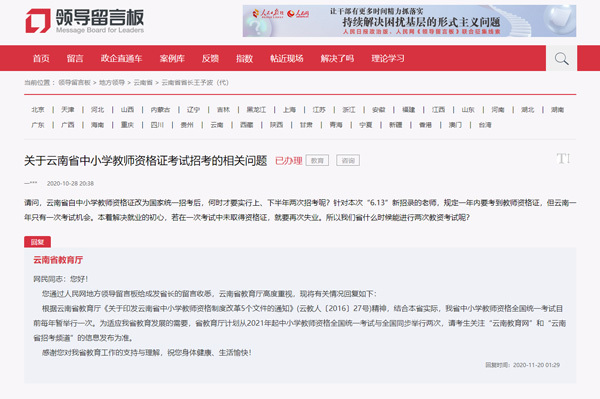Select 吉林 in the province list
Image resolution: width=600 pixels, height=399 pixels.
coord(223,110)
